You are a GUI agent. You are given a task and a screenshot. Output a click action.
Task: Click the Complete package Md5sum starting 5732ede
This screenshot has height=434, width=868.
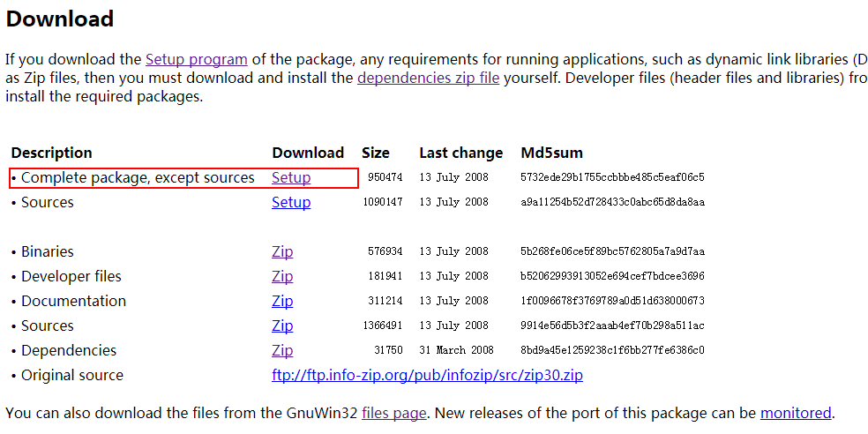613,178
